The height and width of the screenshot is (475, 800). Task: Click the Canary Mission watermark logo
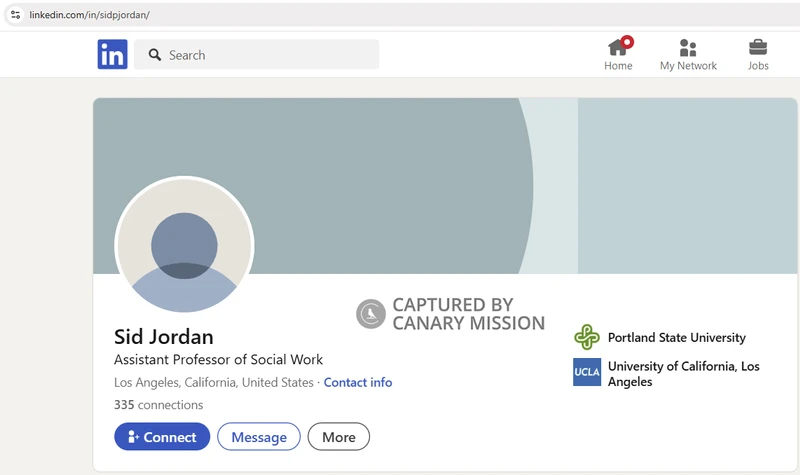[x=371, y=314]
